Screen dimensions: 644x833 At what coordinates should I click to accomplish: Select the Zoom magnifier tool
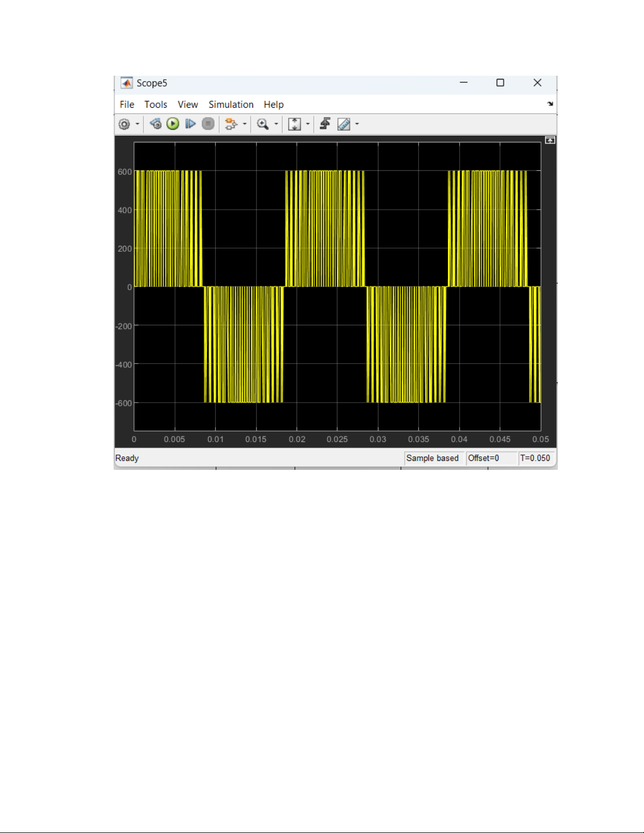(x=262, y=124)
